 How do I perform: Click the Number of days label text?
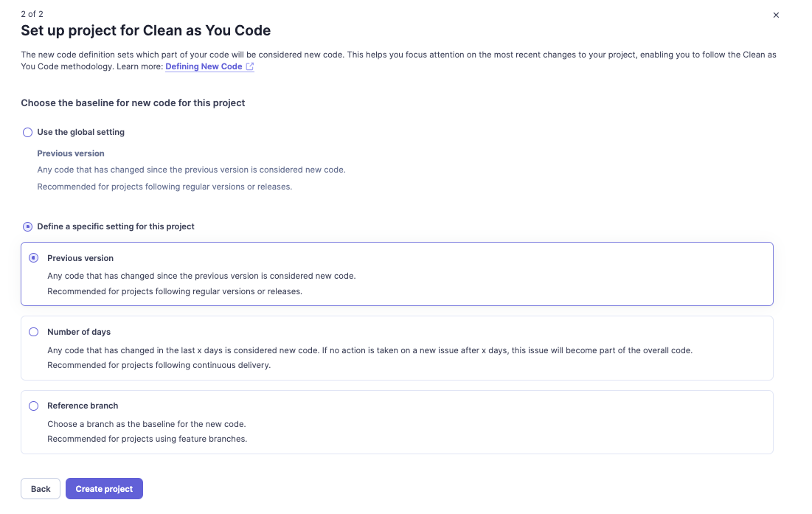coord(79,332)
